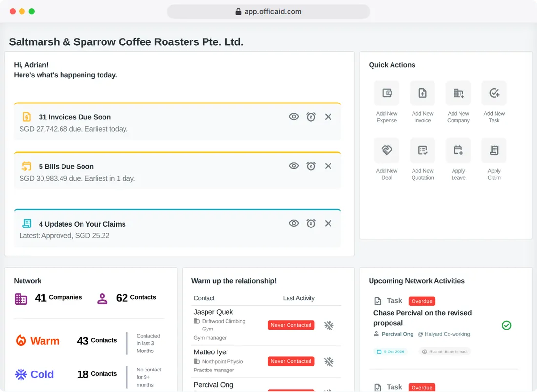
Task: Click the Add New Expense icon
Action: [x=387, y=93]
